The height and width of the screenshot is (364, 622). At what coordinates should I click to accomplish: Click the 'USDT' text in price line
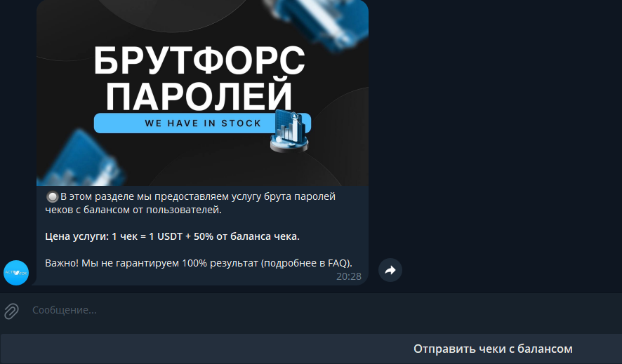click(x=170, y=236)
